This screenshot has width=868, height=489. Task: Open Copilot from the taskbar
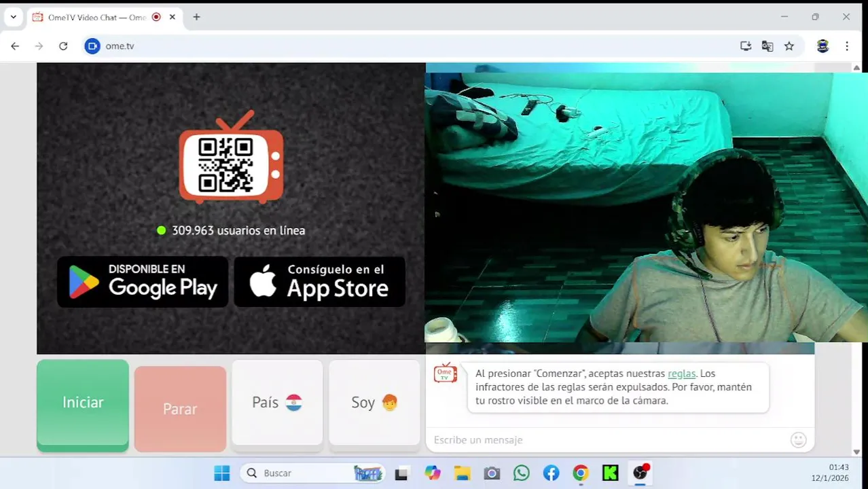pyautogui.click(x=433, y=473)
